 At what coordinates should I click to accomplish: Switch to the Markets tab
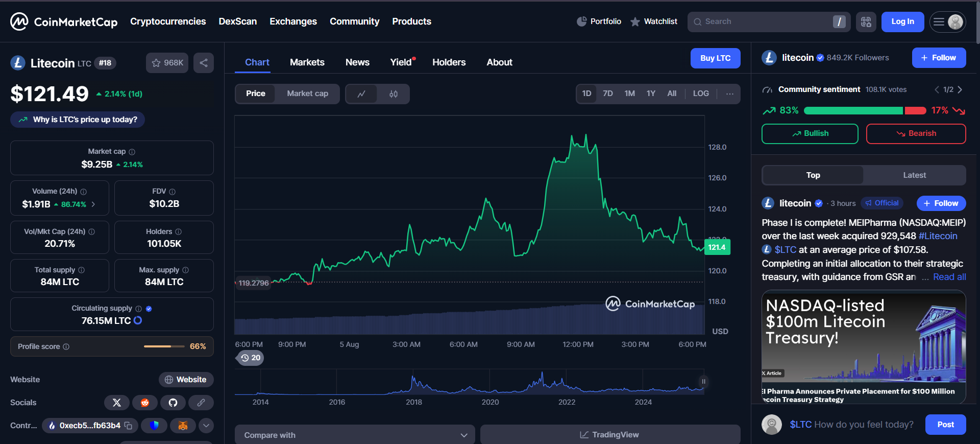click(x=307, y=62)
